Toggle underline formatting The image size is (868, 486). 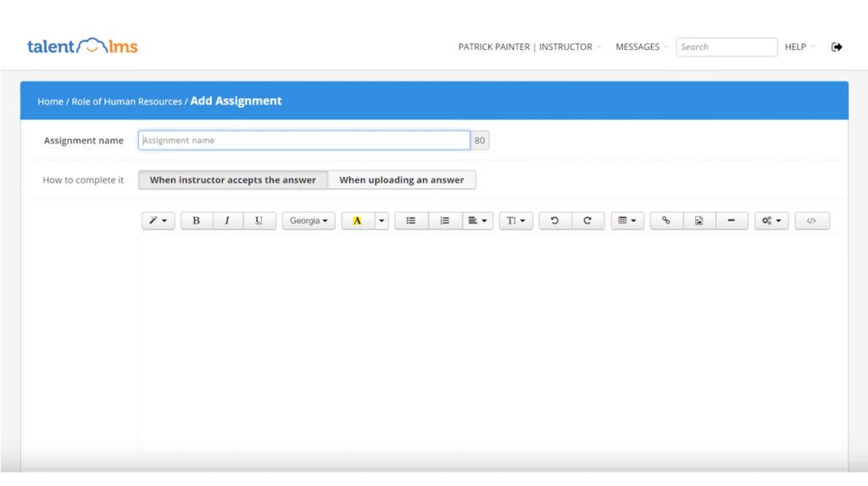pos(259,221)
